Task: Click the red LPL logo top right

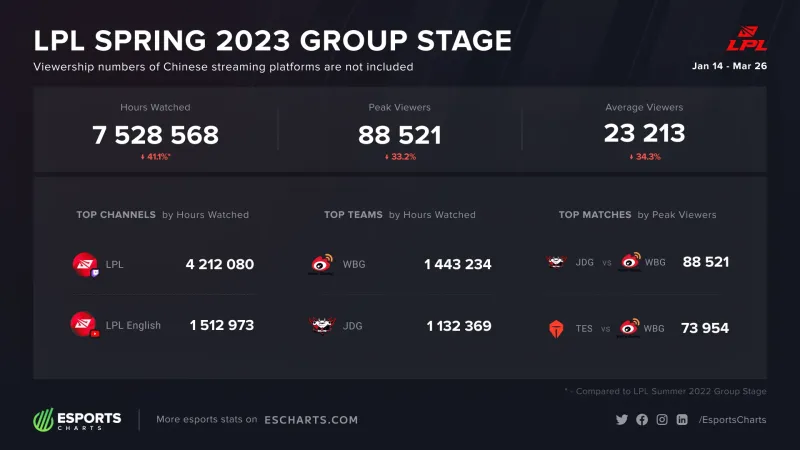Action: coord(747,39)
